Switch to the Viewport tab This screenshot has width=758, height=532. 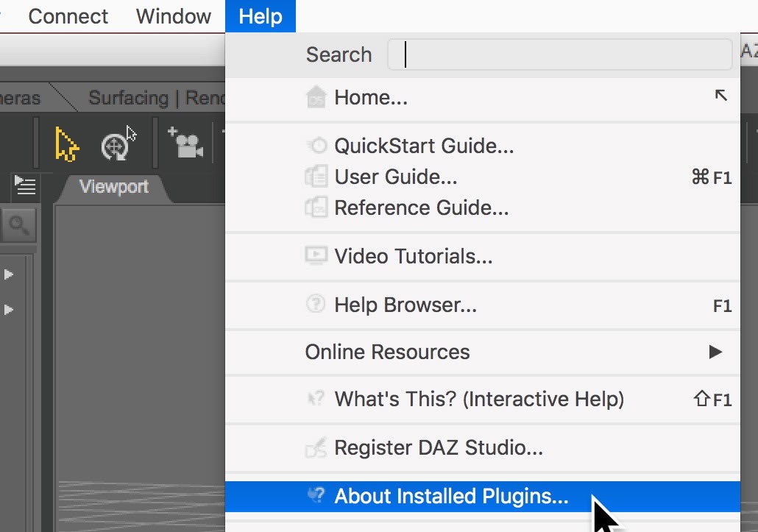pyautogui.click(x=114, y=187)
